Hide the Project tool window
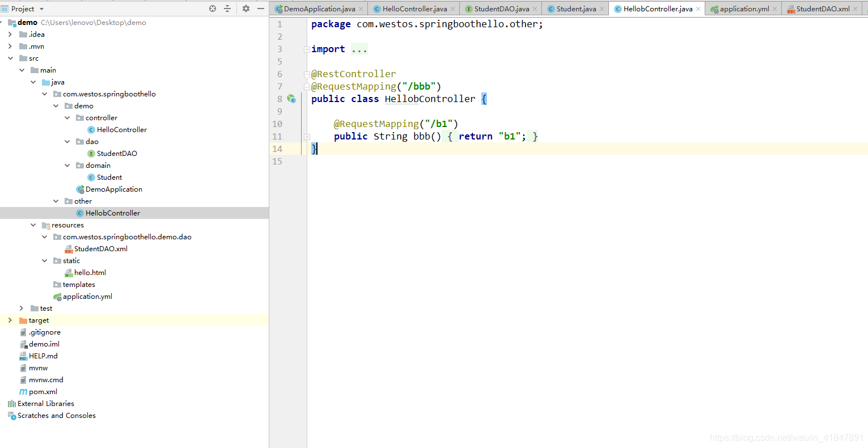The height and width of the screenshot is (448, 868). pyautogui.click(x=261, y=9)
